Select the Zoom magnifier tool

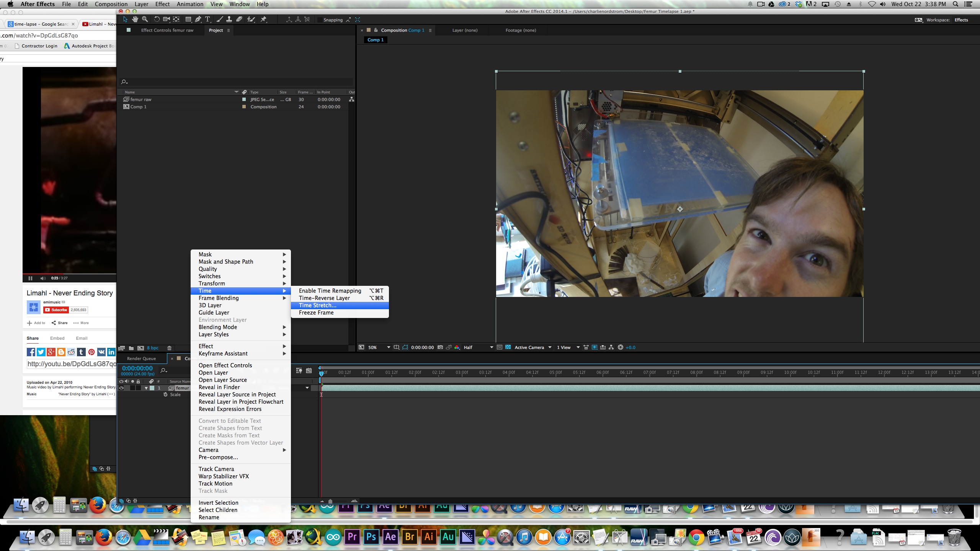[x=145, y=20]
